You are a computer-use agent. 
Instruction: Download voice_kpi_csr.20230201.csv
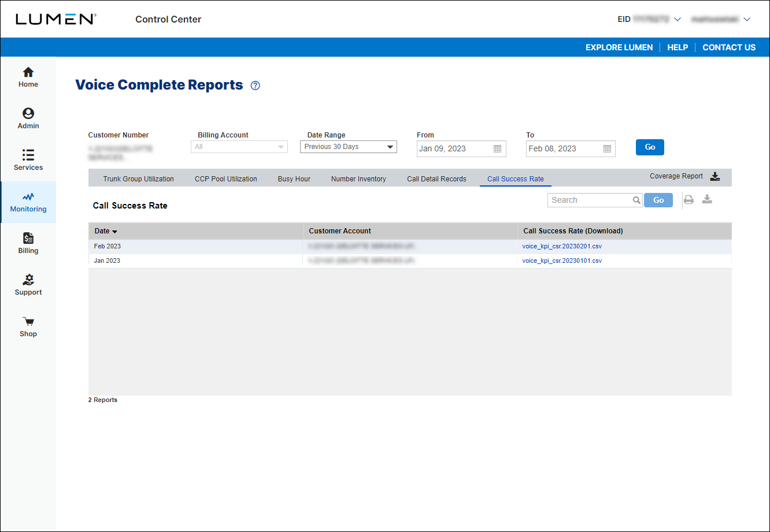(x=562, y=246)
